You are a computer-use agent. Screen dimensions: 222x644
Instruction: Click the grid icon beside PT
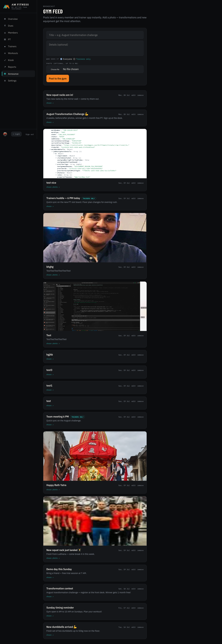coord(5,39)
